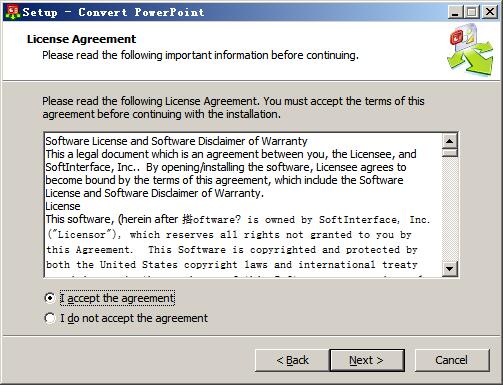The image size is (503, 385).
Task: Click the license text scrollbar thumb
Action: [x=450, y=152]
